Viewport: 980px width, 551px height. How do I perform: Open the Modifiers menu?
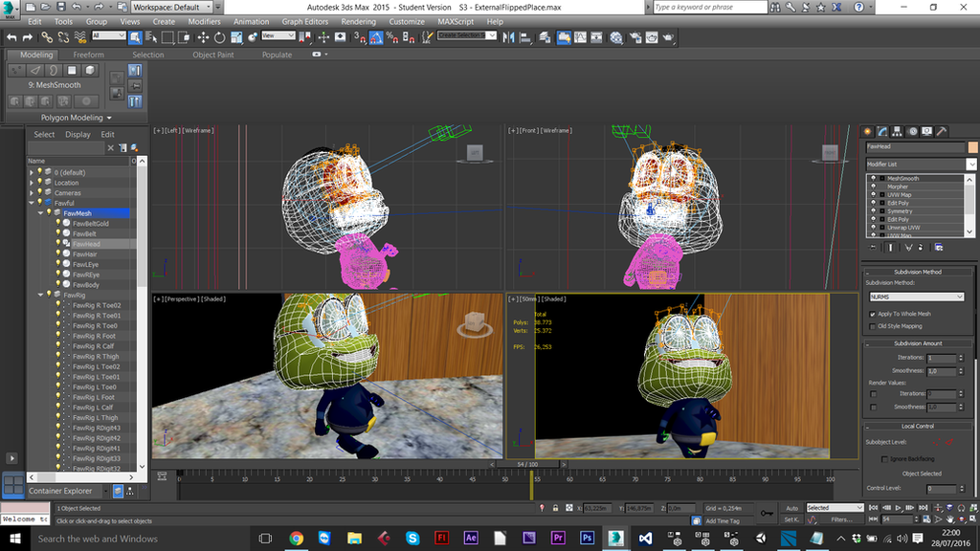click(x=204, y=21)
